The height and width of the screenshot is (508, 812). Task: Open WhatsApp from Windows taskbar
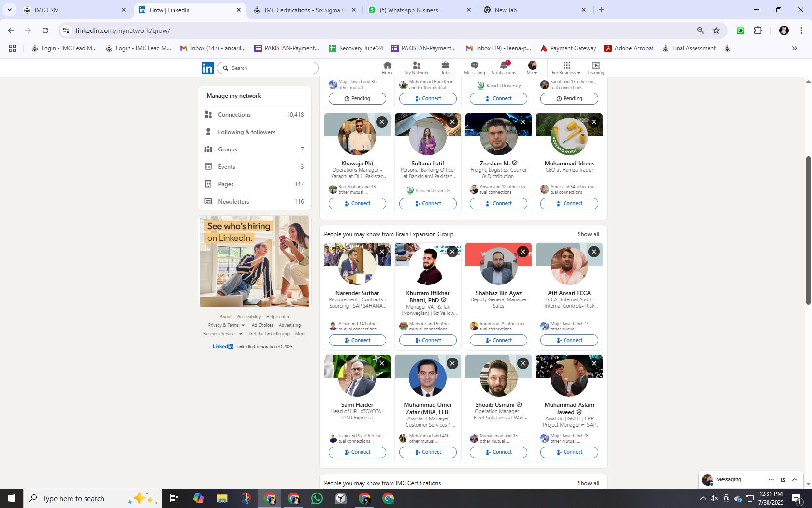coord(317,498)
